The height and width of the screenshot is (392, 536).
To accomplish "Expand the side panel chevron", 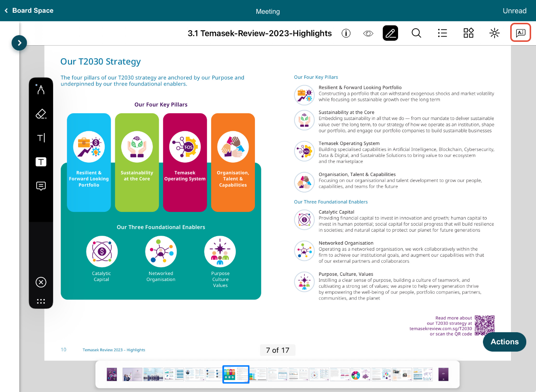I will [x=19, y=43].
